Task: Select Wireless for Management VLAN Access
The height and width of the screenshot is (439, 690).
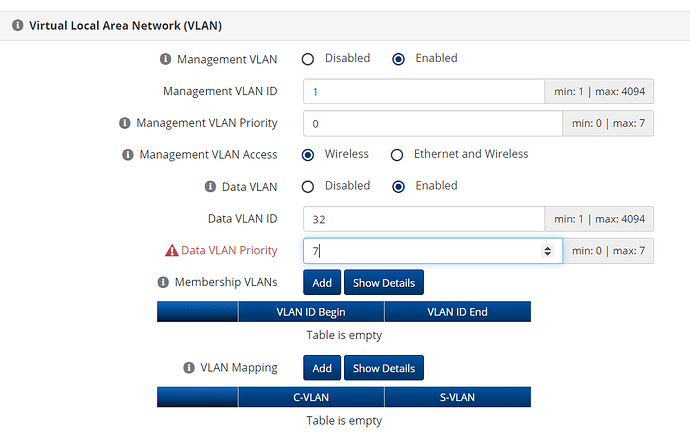Action: point(308,155)
